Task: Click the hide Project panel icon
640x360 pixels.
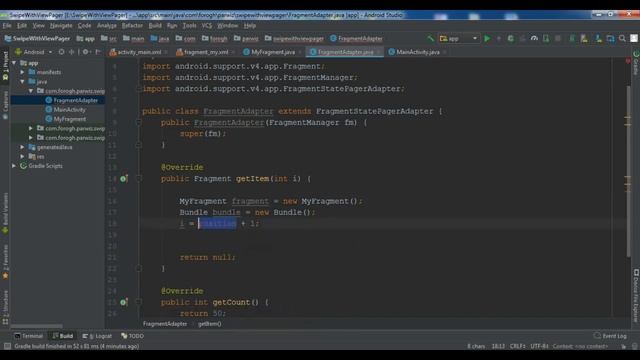Action: pos(98,52)
